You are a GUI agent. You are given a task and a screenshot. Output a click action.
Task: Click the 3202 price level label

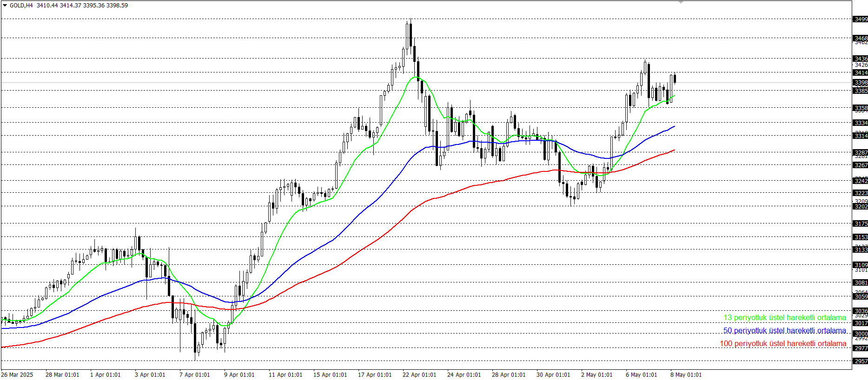click(x=861, y=206)
